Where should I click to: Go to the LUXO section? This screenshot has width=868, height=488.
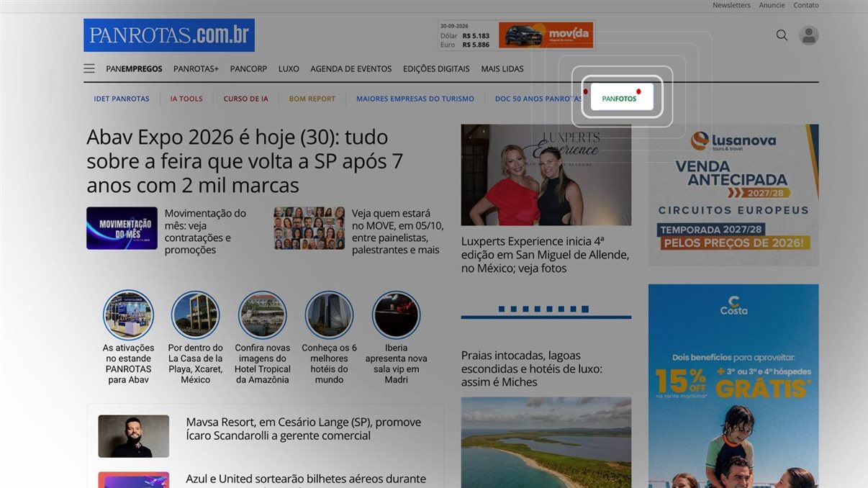click(289, 69)
